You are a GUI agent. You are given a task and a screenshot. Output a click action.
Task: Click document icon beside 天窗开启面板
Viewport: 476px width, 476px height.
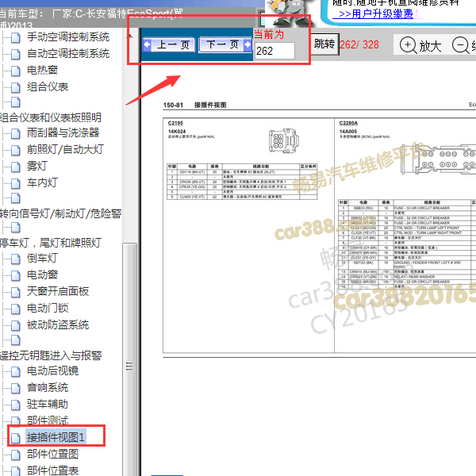point(16,292)
